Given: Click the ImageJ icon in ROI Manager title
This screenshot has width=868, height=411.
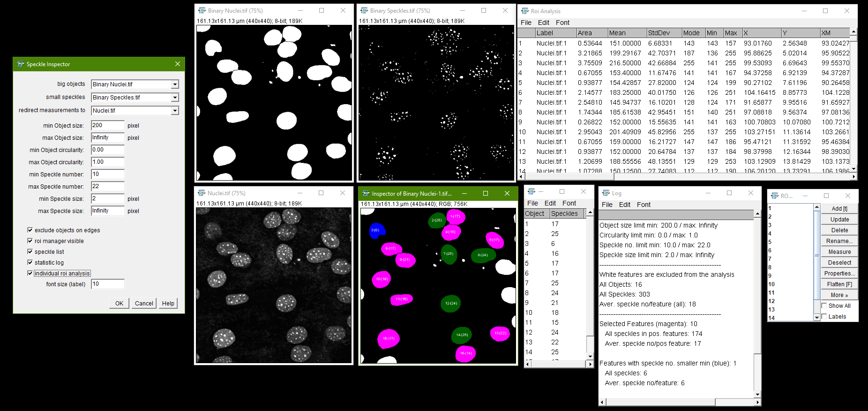Looking at the screenshot, I should [x=775, y=196].
